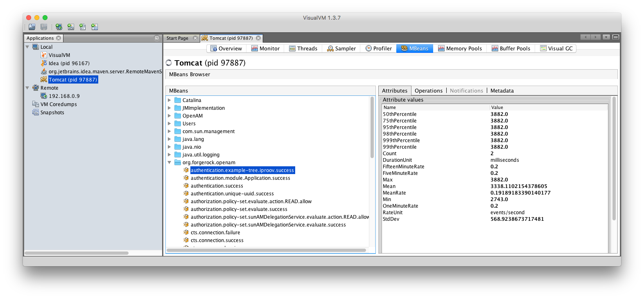This screenshot has height=299, width=644.
Task: Click the RemoteMavenServer Java process icon
Action: coord(44,71)
